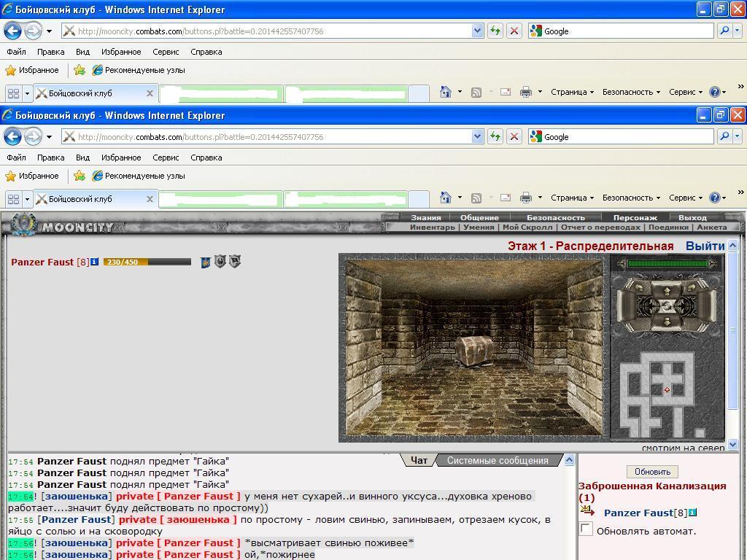Click the 230/450 health bar
Image resolution: width=747 pixels, height=560 pixels.
(147, 262)
